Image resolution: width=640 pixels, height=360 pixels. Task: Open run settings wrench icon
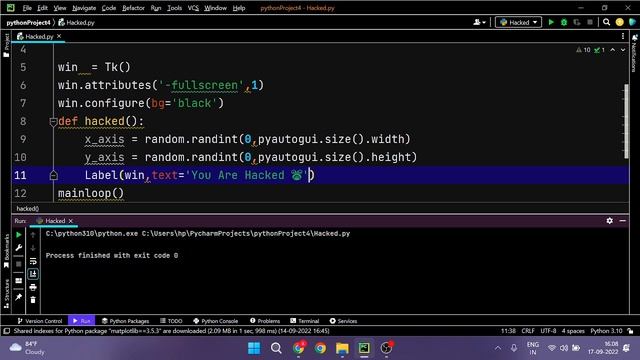tap(18, 247)
